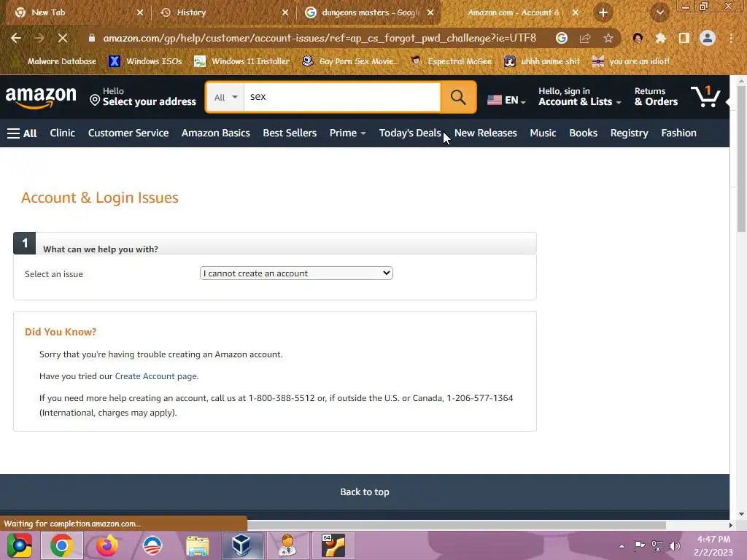Go to New Releases
The height and width of the screenshot is (560, 747).
pos(485,133)
